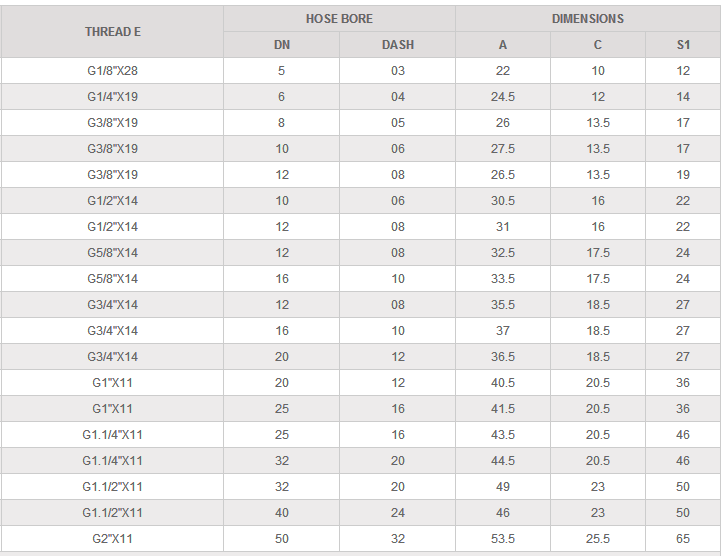Click the dash value 03 cell
The image size is (723, 556).
pyautogui.click(x=397, y=71)
